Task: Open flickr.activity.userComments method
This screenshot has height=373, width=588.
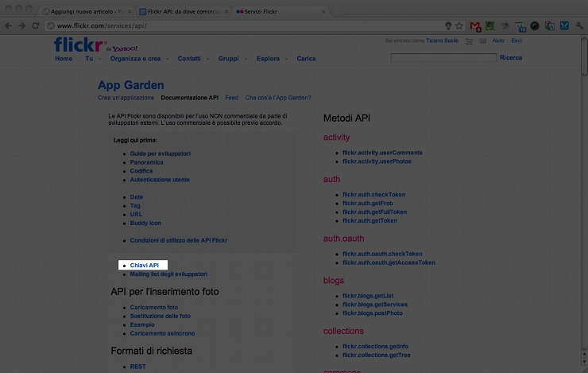Action: click(382, 153)
